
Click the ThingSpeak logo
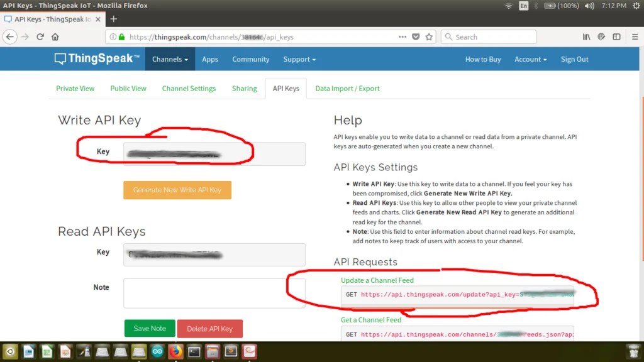[97, 58]
